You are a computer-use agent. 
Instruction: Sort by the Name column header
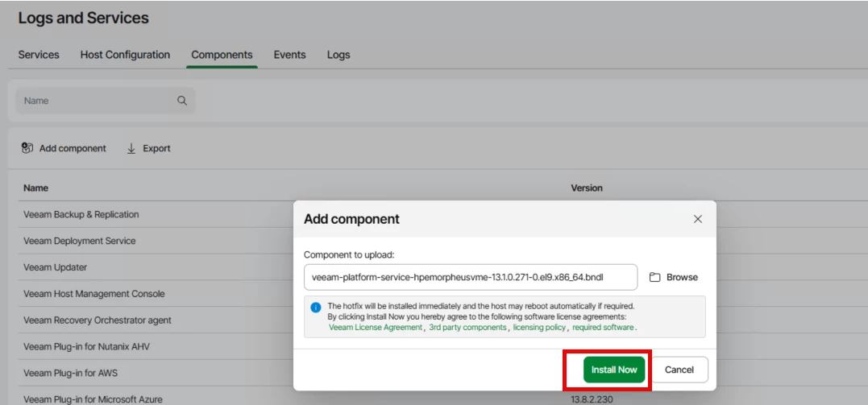point(36,188)
